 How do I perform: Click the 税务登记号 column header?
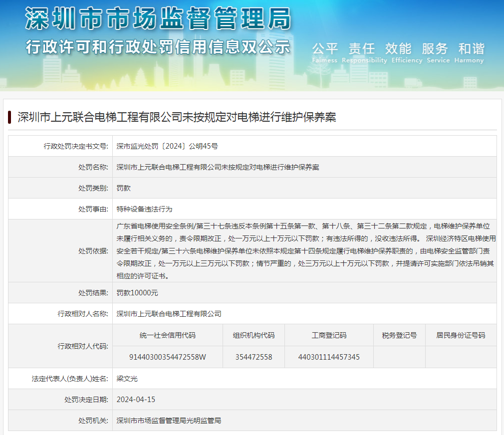pyautogui.click(x=399, y=335)
